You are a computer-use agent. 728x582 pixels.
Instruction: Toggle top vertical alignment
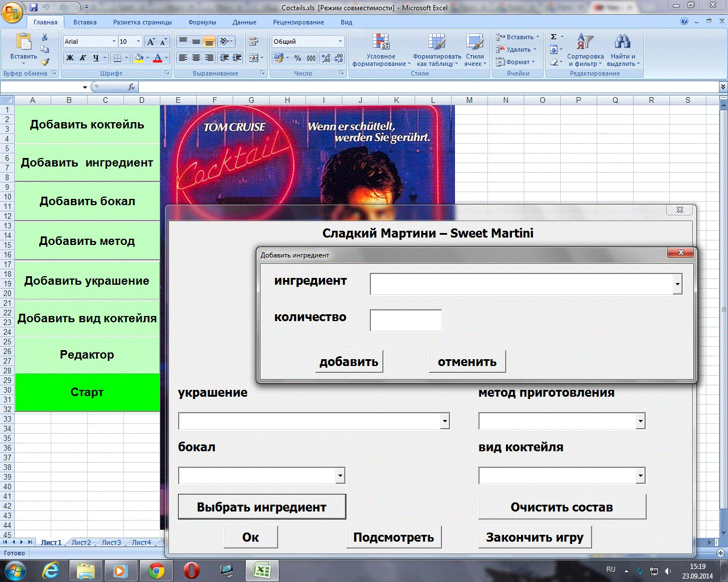point(183,41)
